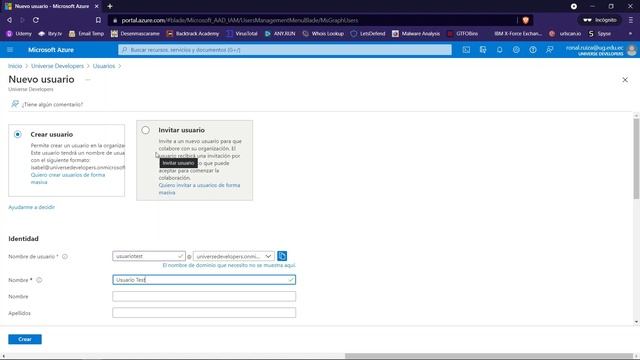Open the browser main menu

[631, 20]
